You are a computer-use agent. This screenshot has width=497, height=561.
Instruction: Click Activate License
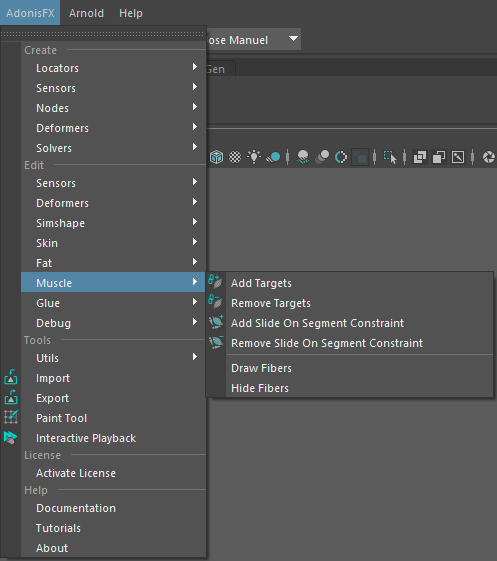tap(113, 473)
